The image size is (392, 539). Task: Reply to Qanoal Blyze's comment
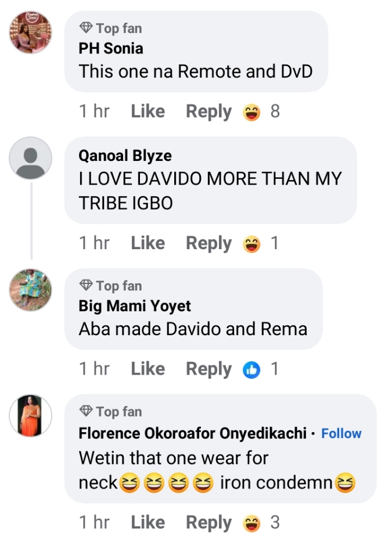pos(208,243)
